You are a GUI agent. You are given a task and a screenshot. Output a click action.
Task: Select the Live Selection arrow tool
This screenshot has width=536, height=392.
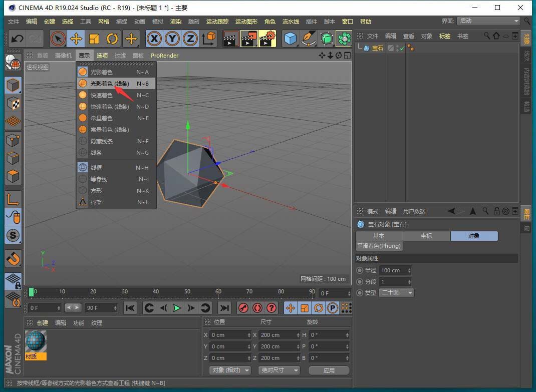pos(58,39)
